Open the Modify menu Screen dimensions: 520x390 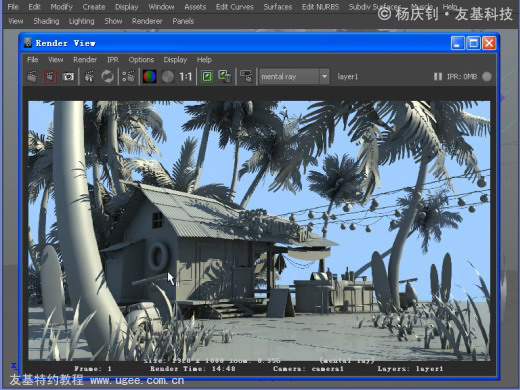(x=62, y=7)
